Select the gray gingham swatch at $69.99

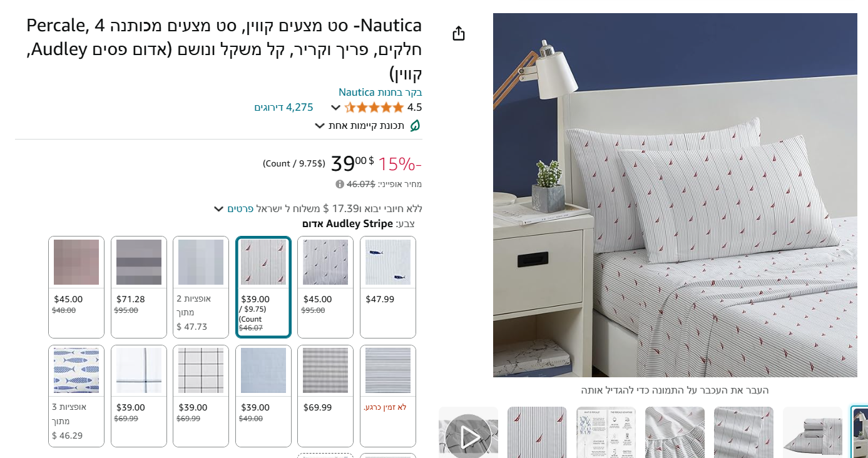coord(325,396)
